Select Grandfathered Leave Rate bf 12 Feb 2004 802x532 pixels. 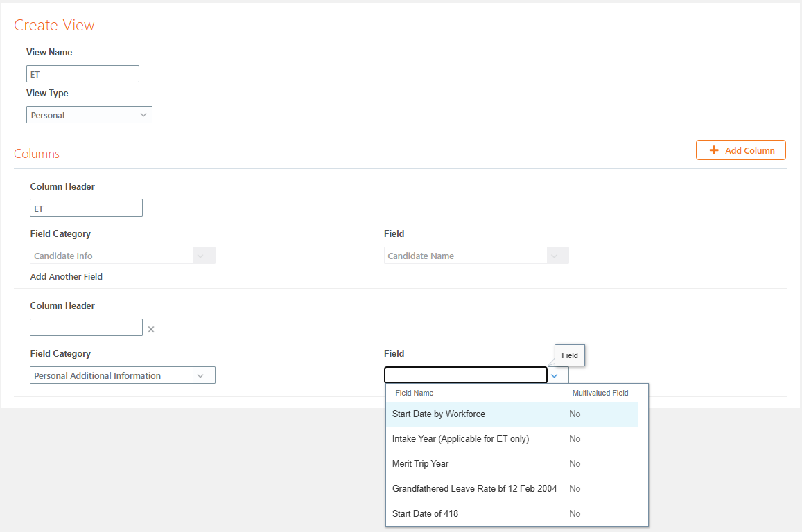[512, 488]
